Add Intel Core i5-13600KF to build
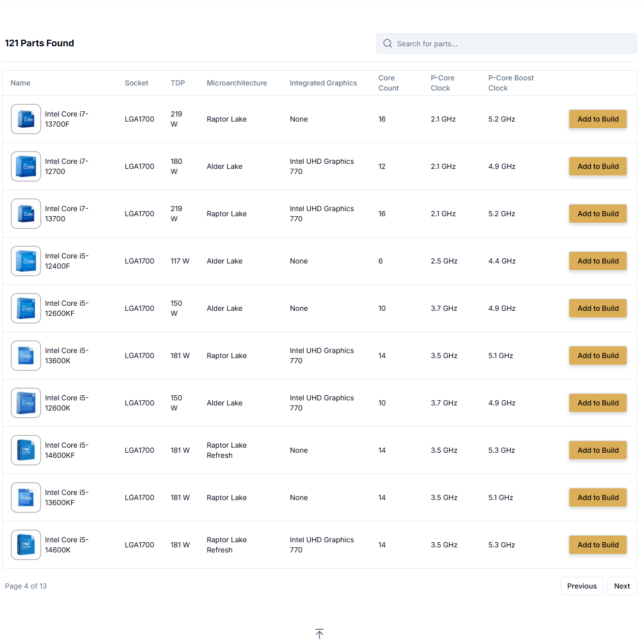 point(598,497)
